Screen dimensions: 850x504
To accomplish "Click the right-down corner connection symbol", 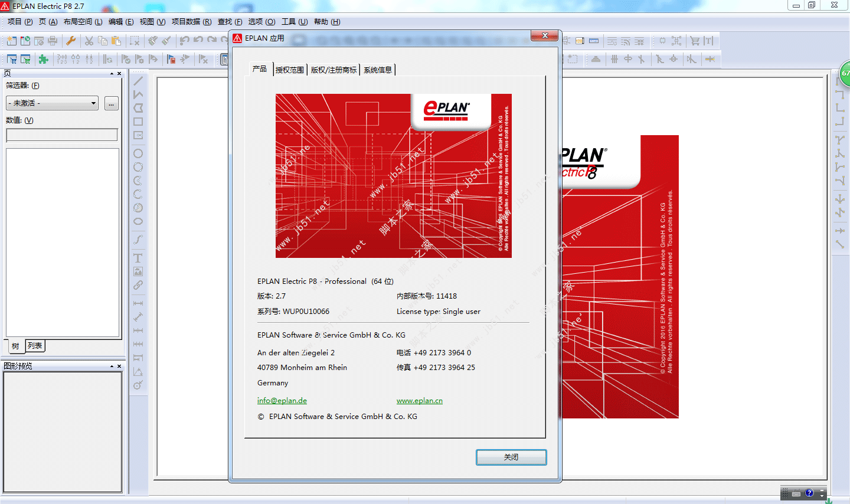I will (840, 94).
